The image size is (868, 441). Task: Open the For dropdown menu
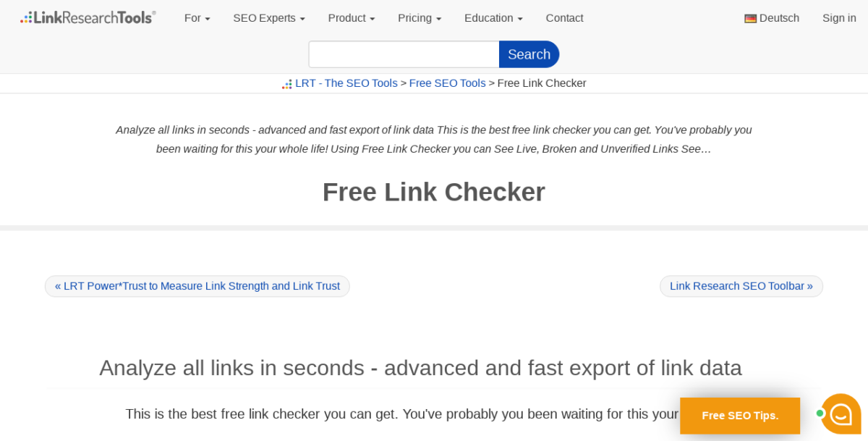click(197, 17)
